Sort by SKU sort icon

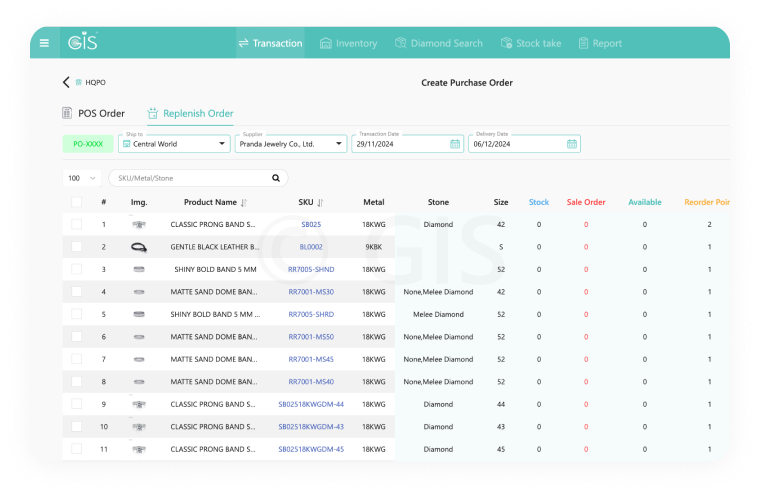coord(320,203)
